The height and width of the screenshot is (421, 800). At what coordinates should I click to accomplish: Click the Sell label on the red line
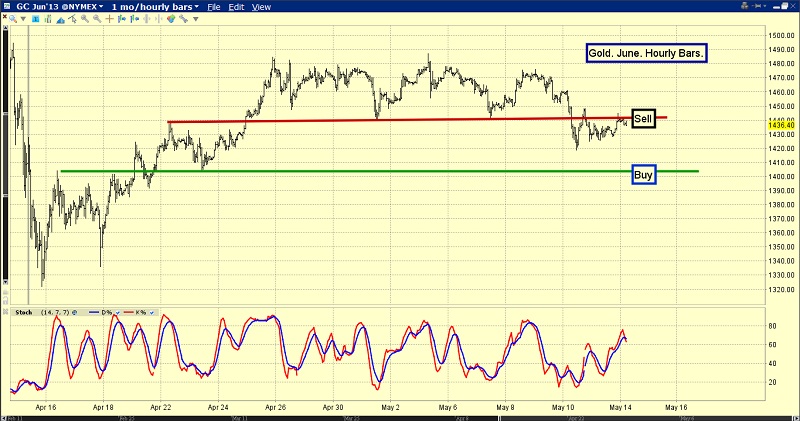(643, 118)
